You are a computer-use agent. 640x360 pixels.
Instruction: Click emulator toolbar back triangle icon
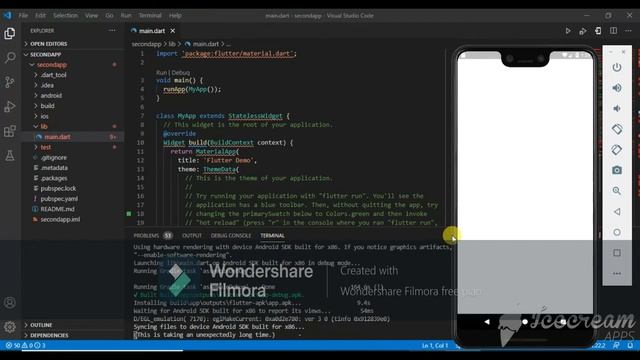[x=617, y=211]
